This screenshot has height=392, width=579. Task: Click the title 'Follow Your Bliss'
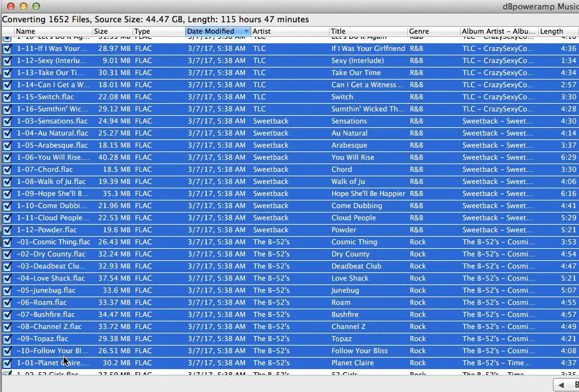click(359, 351)
